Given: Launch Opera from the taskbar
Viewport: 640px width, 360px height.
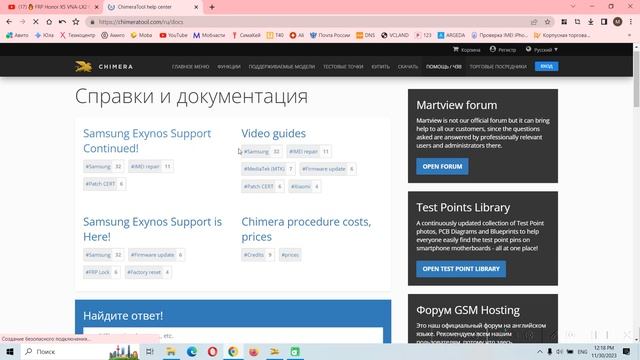Looking at the screenshot, I should [x=212, y=351].
